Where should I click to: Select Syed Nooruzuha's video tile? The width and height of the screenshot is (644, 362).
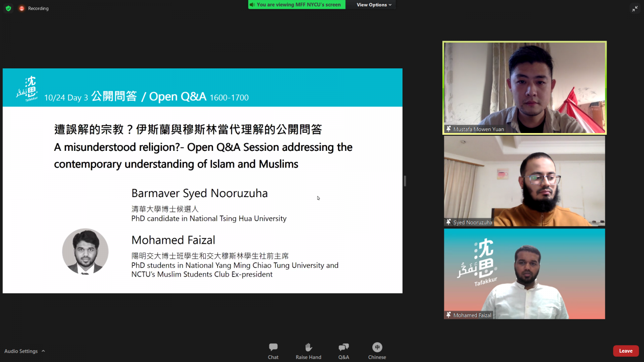524,181
